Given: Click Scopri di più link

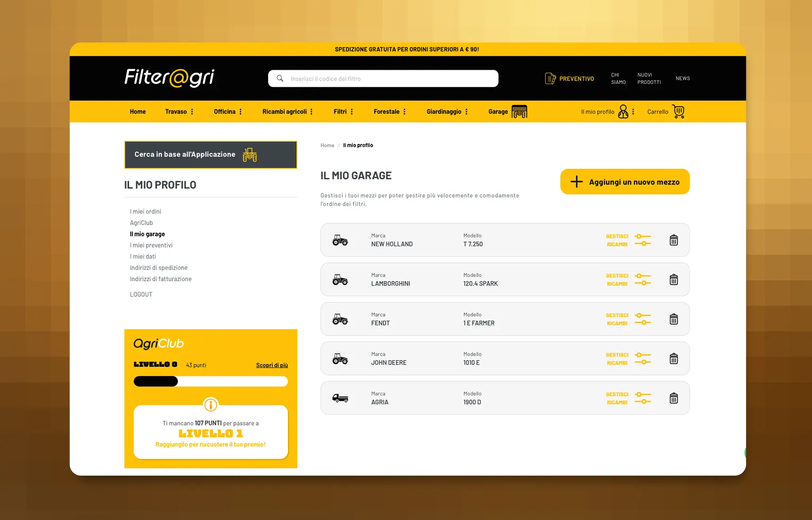Looking at the screenshot, I should (272, 365).
